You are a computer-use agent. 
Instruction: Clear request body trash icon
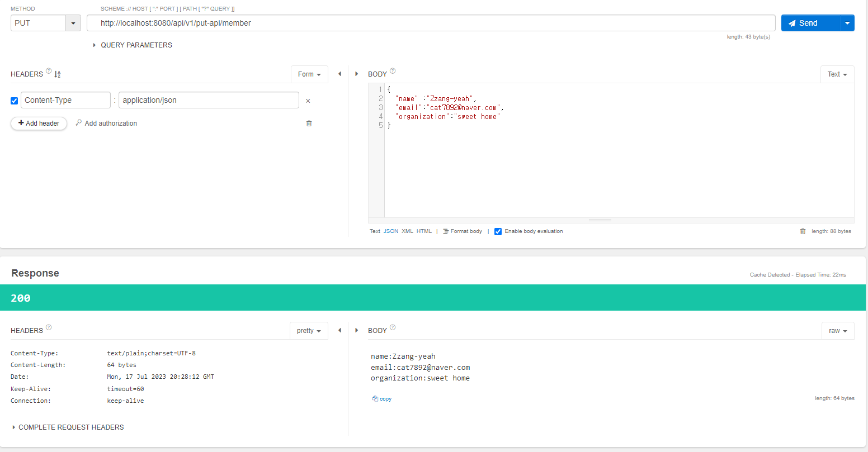pyautogui.click(x=803, y=231)
